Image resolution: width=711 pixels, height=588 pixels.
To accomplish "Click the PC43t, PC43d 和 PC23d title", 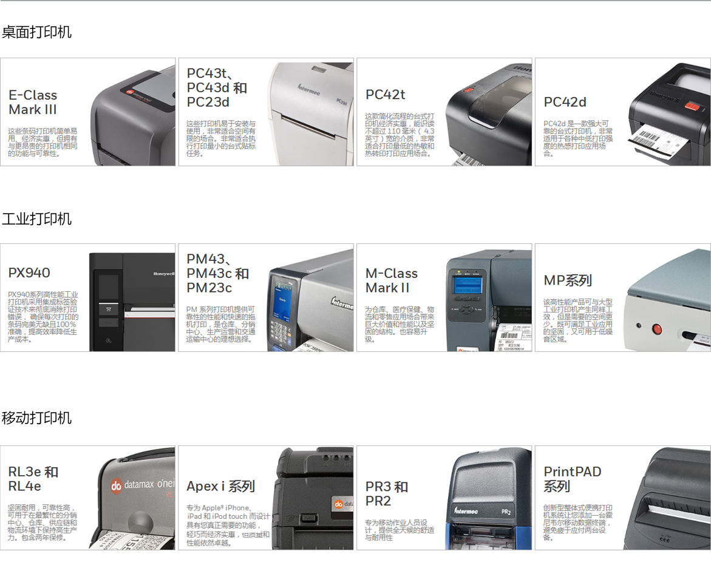I will (x=217, y=88).
